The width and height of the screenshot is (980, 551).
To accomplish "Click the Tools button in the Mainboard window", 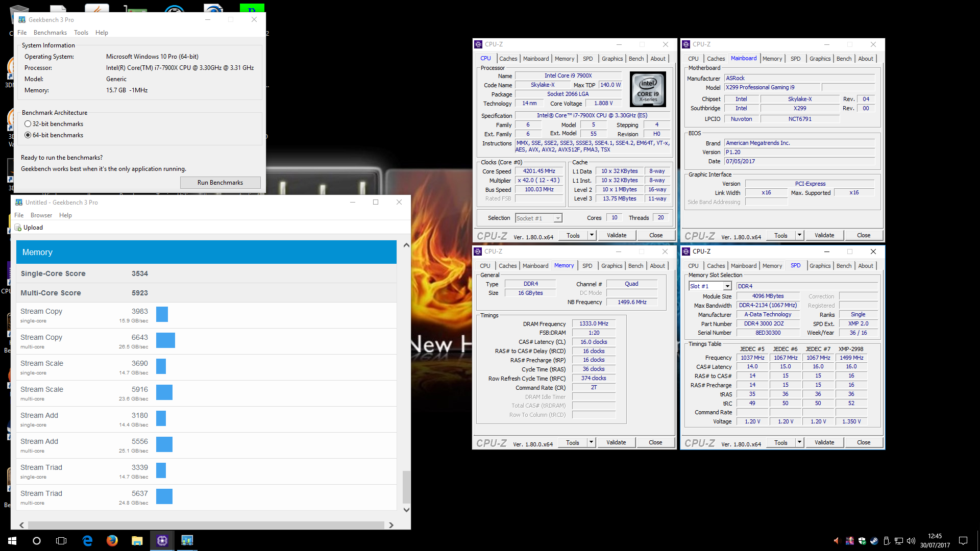I will 781,235.
